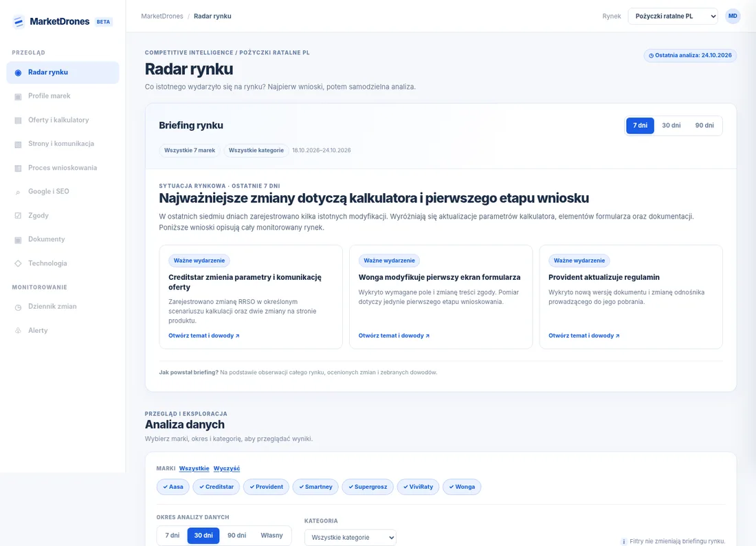The image size is (756, 546).
Task: Click the Technologia diamond icon
Action: click(18, 263)
